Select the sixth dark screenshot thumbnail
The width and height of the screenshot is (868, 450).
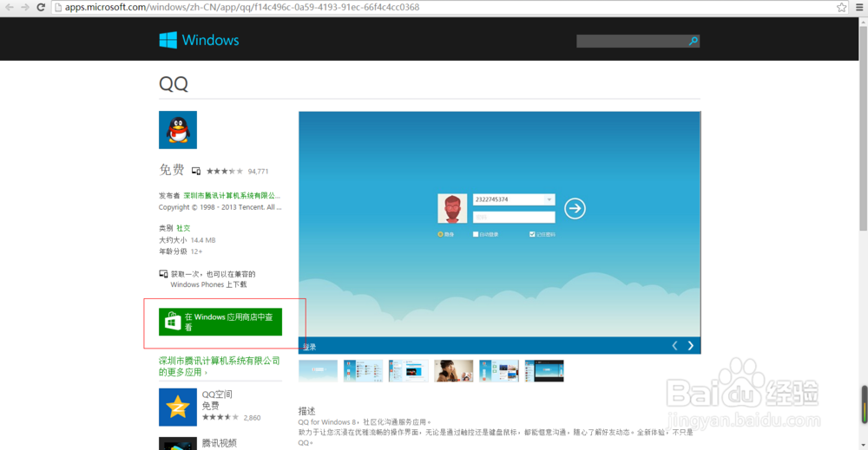[x=544, y=371]
